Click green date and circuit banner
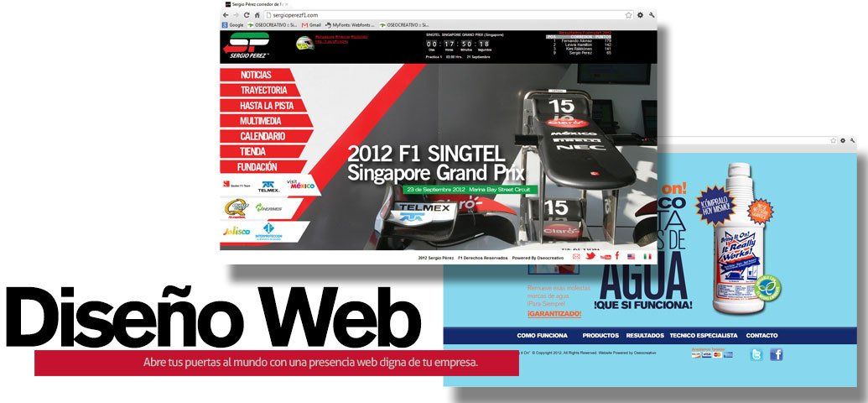 [470, 189]
